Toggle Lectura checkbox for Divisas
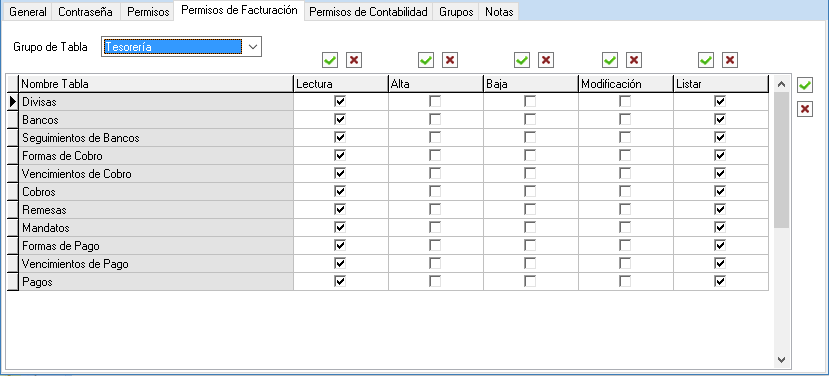Viewport: 829px width, 376px height. coord(340,102)
